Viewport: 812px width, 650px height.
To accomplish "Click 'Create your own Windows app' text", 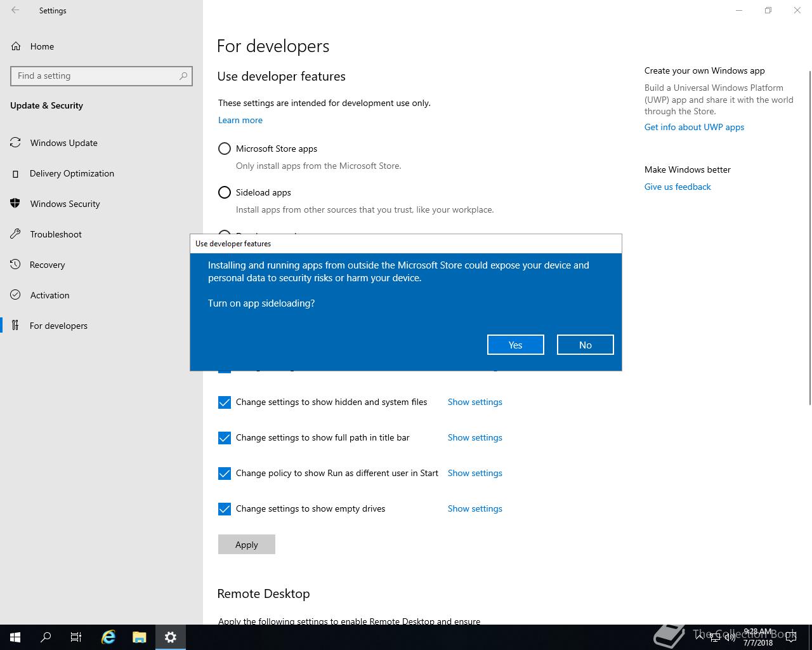I will (x=704, y=70).
